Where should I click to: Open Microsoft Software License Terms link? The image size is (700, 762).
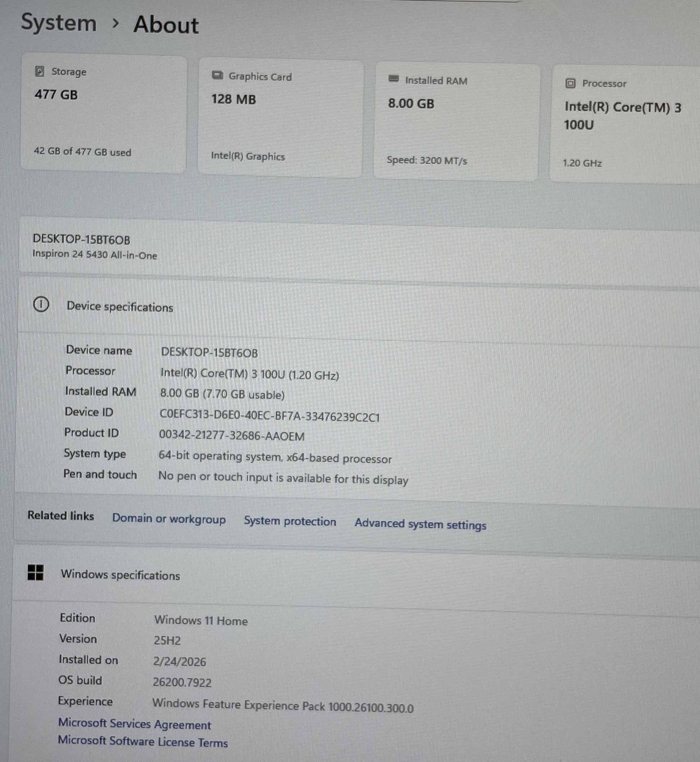[143, 742]
